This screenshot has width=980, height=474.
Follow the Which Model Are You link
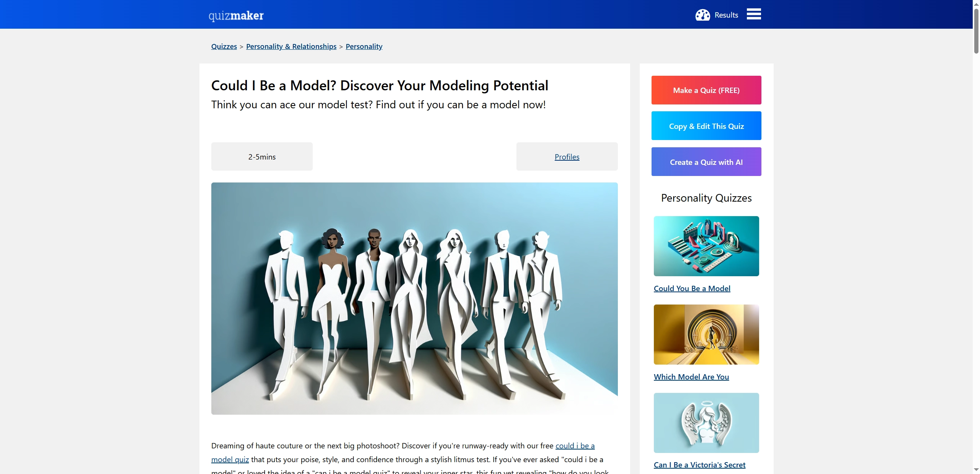point(691,377)
